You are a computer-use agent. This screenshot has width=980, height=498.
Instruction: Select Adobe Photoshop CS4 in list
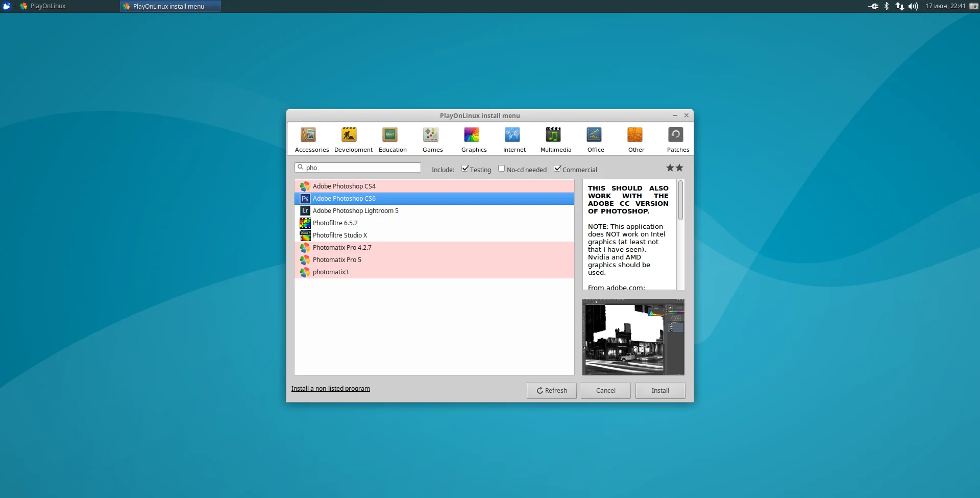[344, 186]
